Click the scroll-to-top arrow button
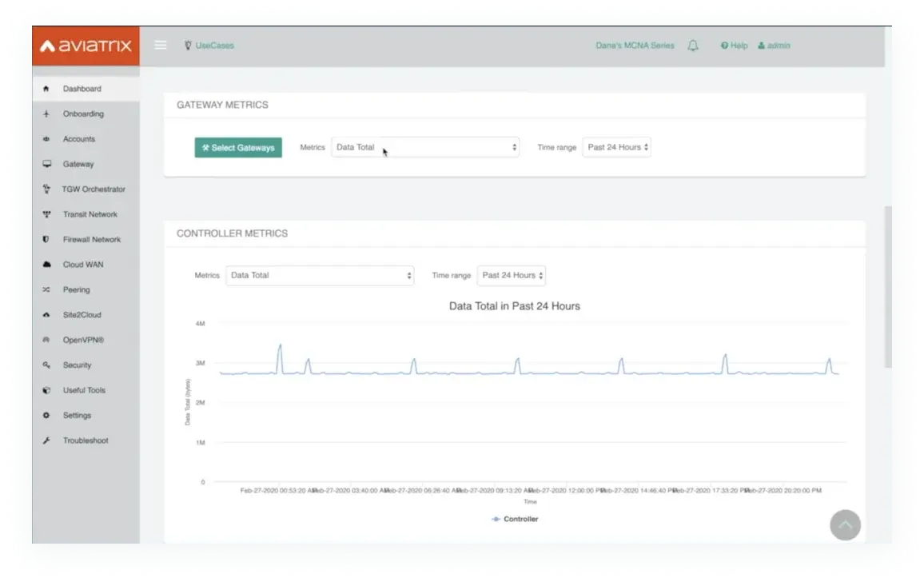The width and height of the screenshot is (924, 582). [x=845, y=524]
